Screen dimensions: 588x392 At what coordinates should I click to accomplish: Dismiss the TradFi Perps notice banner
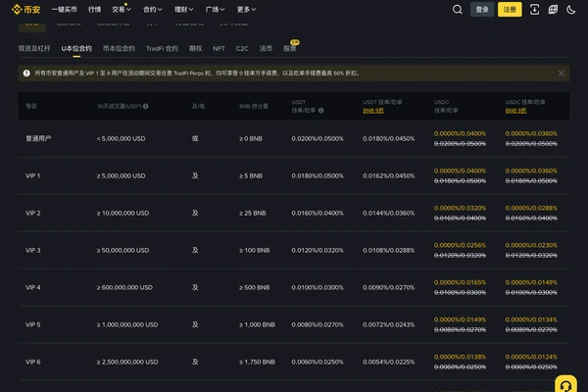(561, 73)
